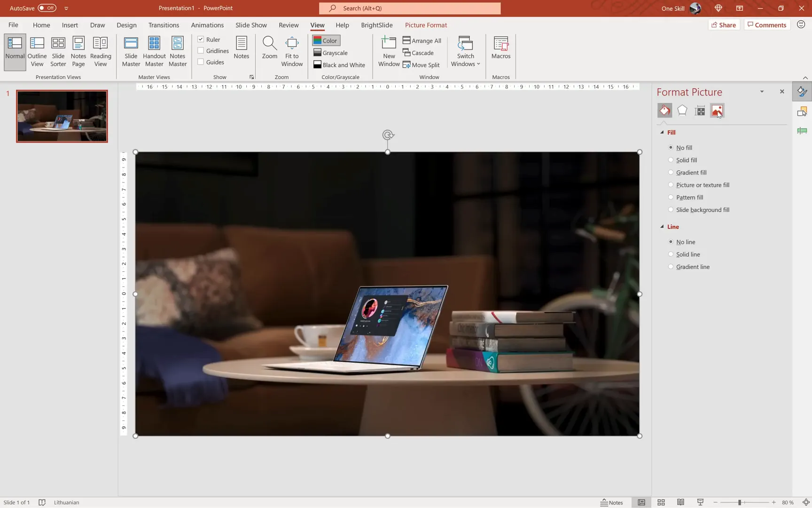Switch to the Design tab
The height and width of the screenshot is (508, 812).
pyautogui.click(x=126, y=25)
